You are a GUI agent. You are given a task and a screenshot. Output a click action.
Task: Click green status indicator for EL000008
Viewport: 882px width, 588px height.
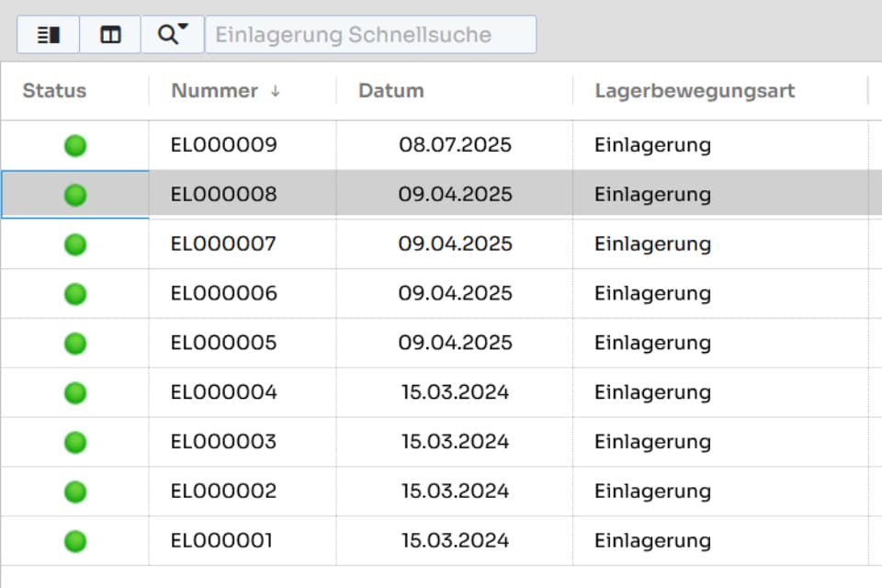pos(75,195)
